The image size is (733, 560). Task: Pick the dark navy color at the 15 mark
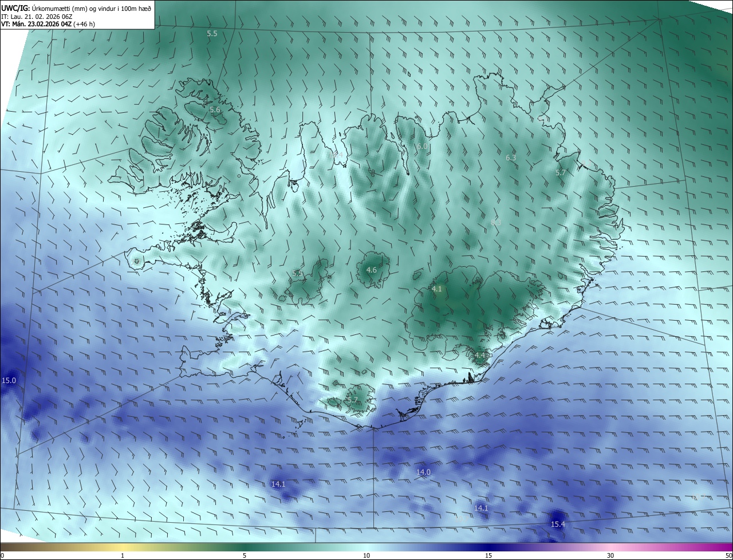tap(488, 547)
